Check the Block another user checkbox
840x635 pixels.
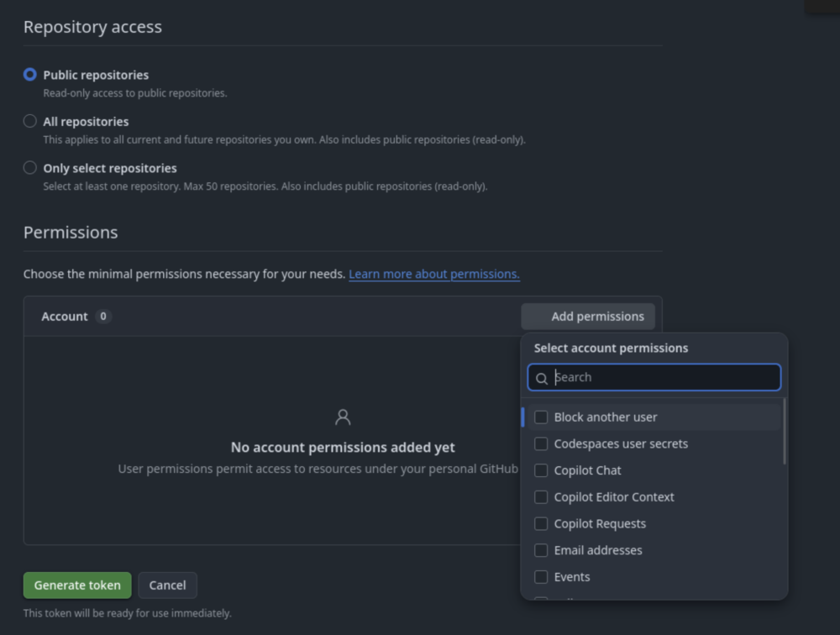point(541,417)
